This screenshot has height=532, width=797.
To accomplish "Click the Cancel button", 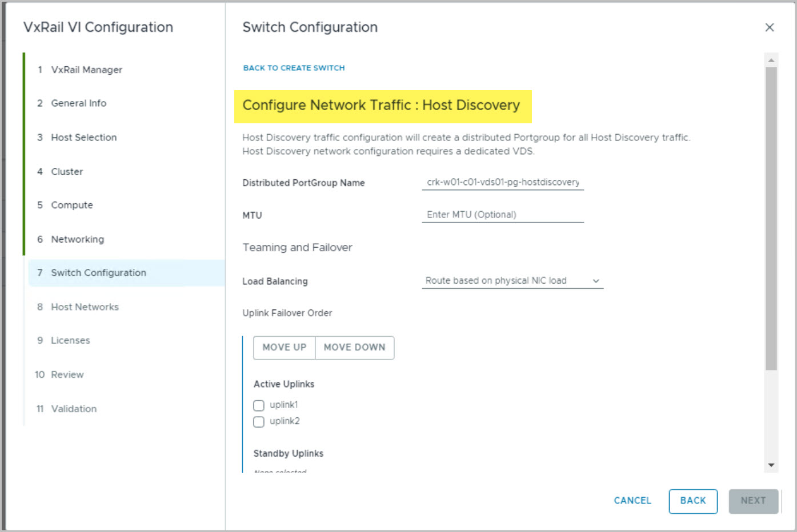I will 632,501.
